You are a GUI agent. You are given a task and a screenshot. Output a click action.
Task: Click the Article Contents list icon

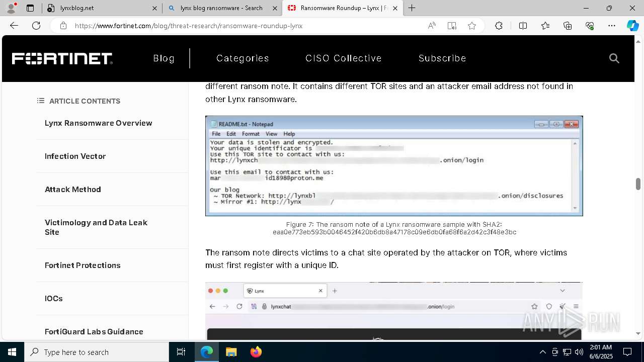(41, 101)
